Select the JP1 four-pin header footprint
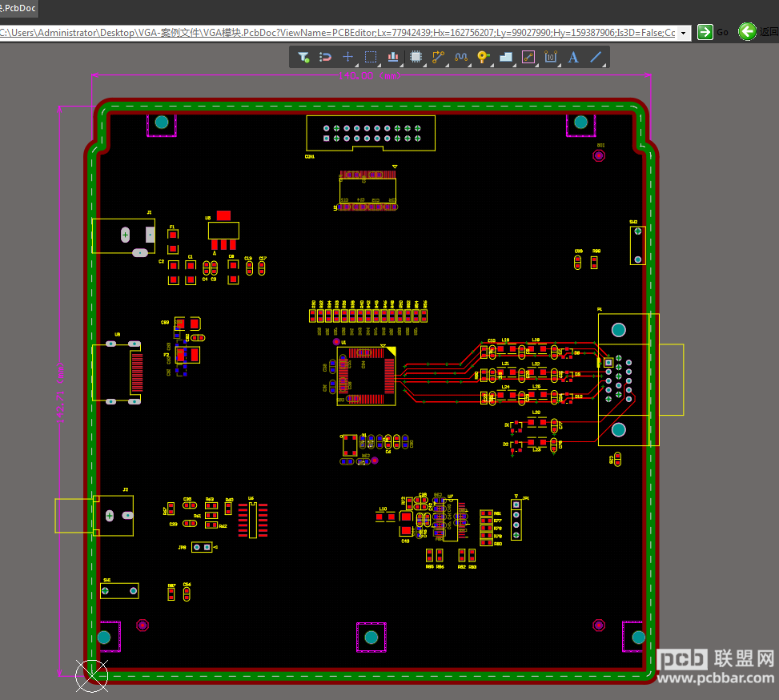 [516, 520]
